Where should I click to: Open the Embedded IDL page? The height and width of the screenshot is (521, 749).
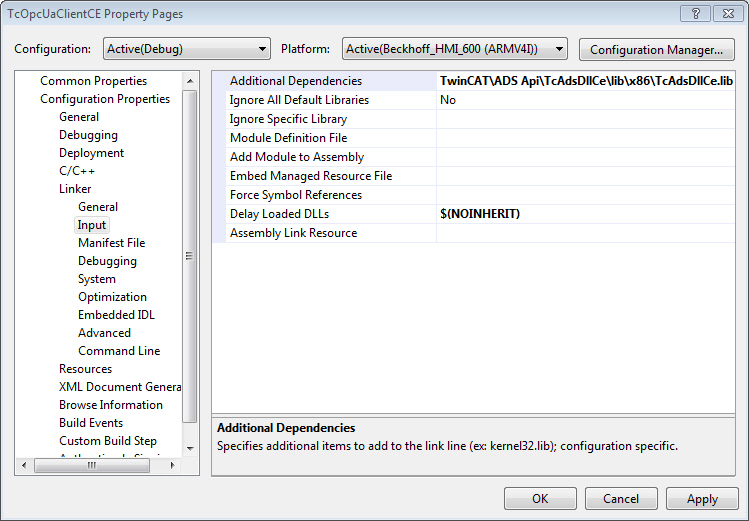(x=116, y=315)
